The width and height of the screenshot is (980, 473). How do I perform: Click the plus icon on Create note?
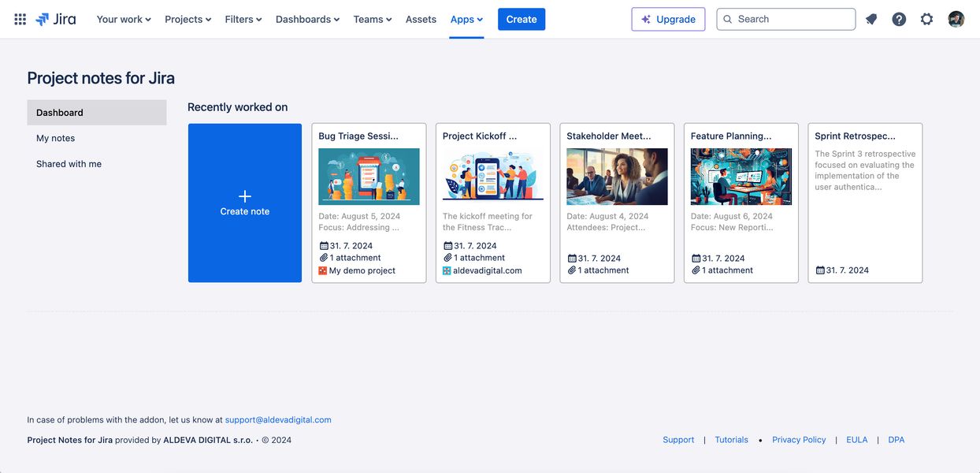click(245, 196)
